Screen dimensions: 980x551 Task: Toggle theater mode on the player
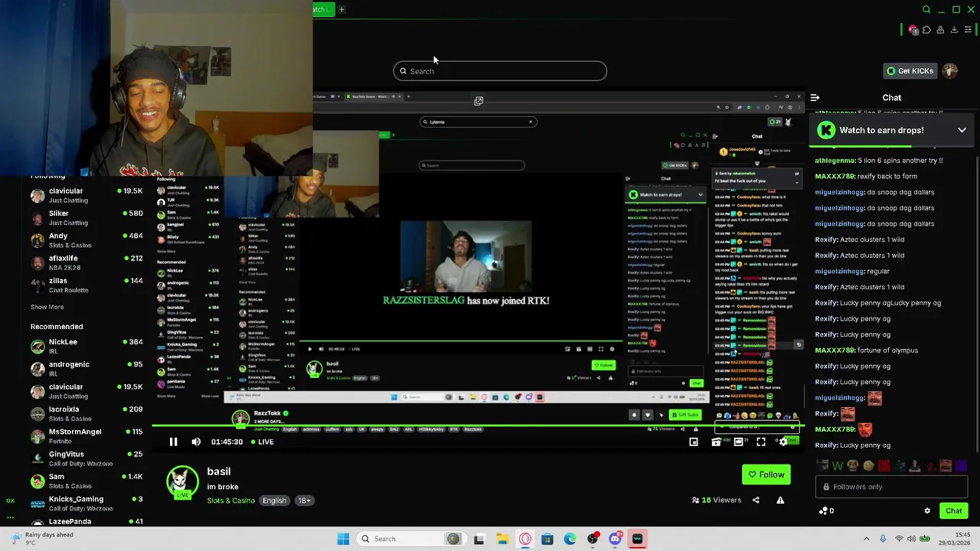(x=739, y=442)
